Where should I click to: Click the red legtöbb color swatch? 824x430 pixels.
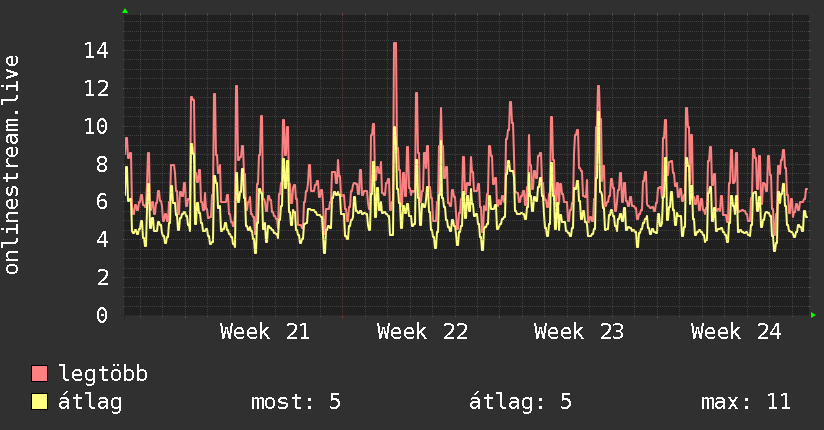click(x=39, y=373)
